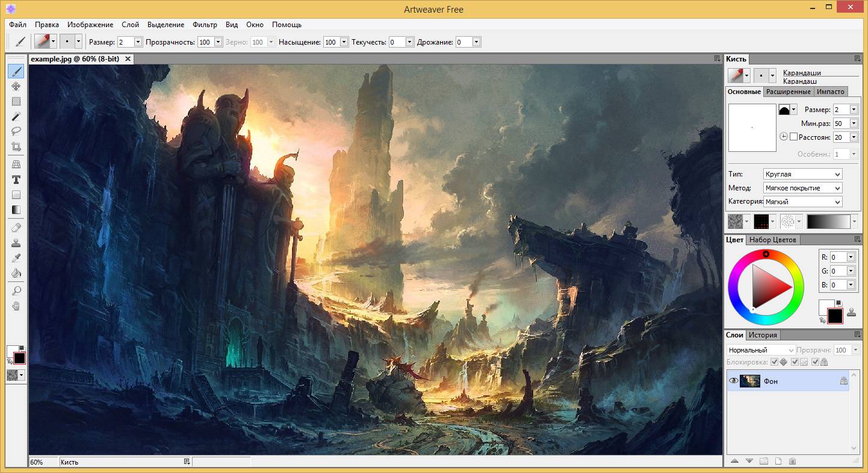Add a new layer in the Слои panel
The width and height of the screenshot is (868, 473).
coord(778,462)
